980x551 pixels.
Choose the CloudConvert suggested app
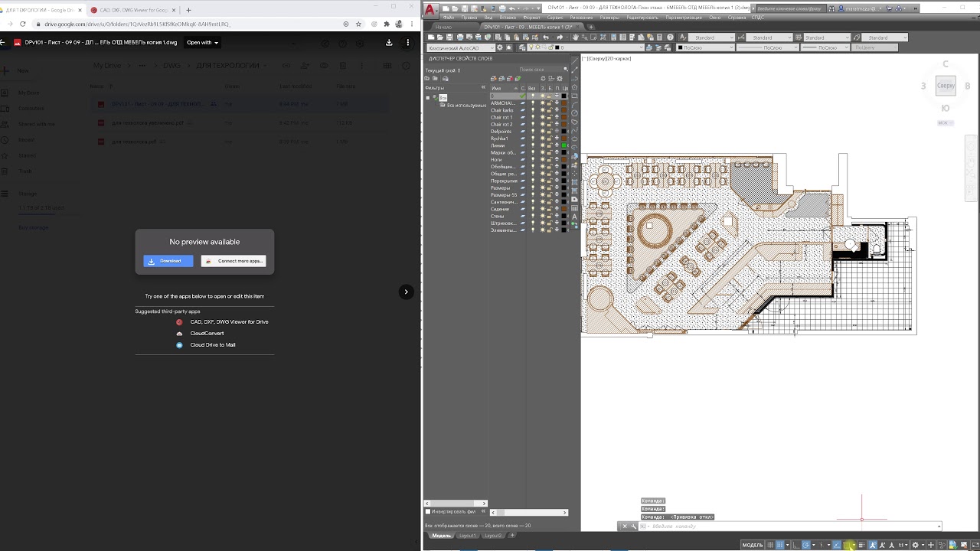click(201, 334)
